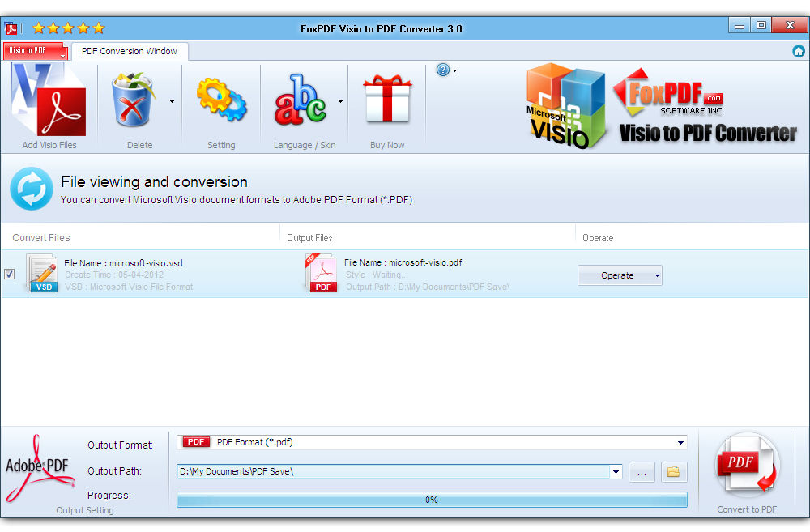Click 'File Name : microsoft-visio.pdf' text
This screenshot has height=532, width=810.
pos(403,262)
